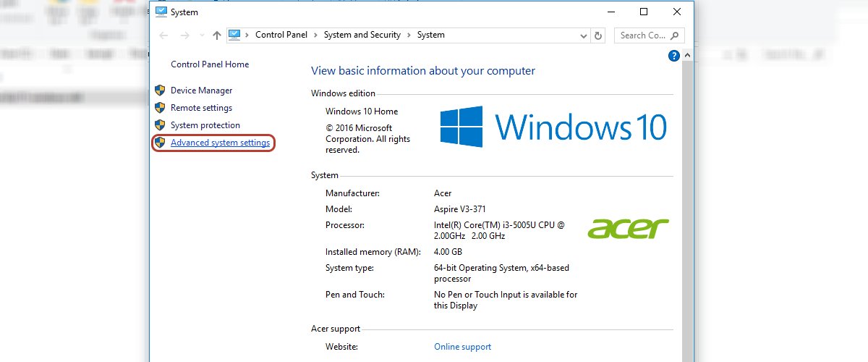Click the shield icon beside System protection

pos(161,125)
